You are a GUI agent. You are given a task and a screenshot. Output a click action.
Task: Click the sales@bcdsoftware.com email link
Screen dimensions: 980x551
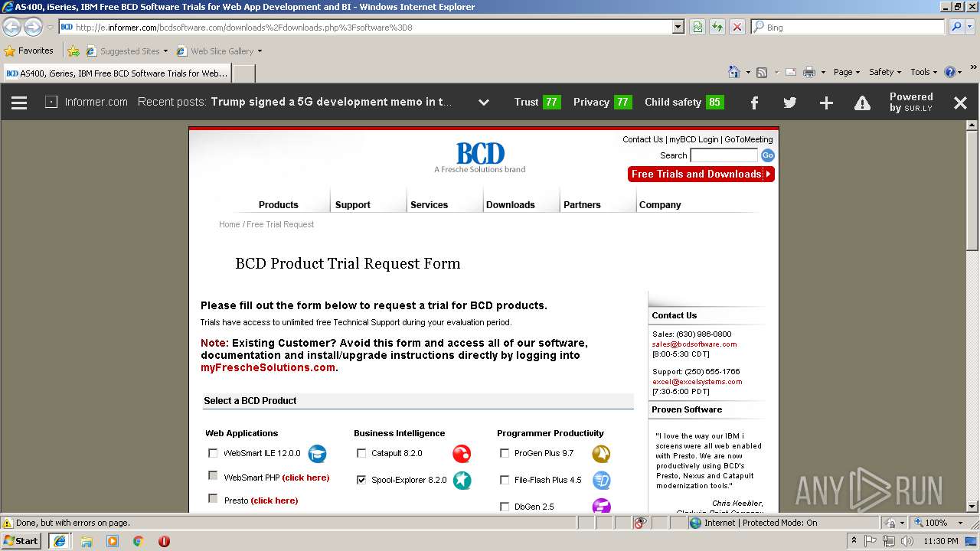[x=694, y=344]
